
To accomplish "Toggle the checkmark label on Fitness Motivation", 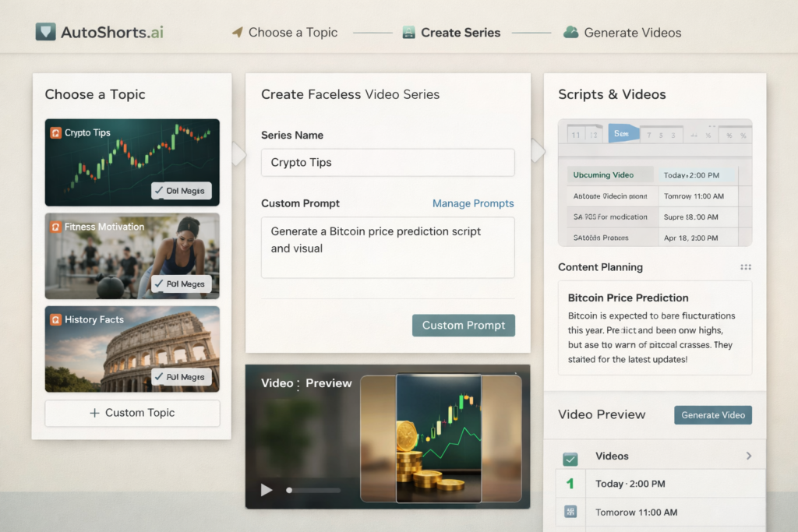I will pyautogui.click(x=181, y=284).
